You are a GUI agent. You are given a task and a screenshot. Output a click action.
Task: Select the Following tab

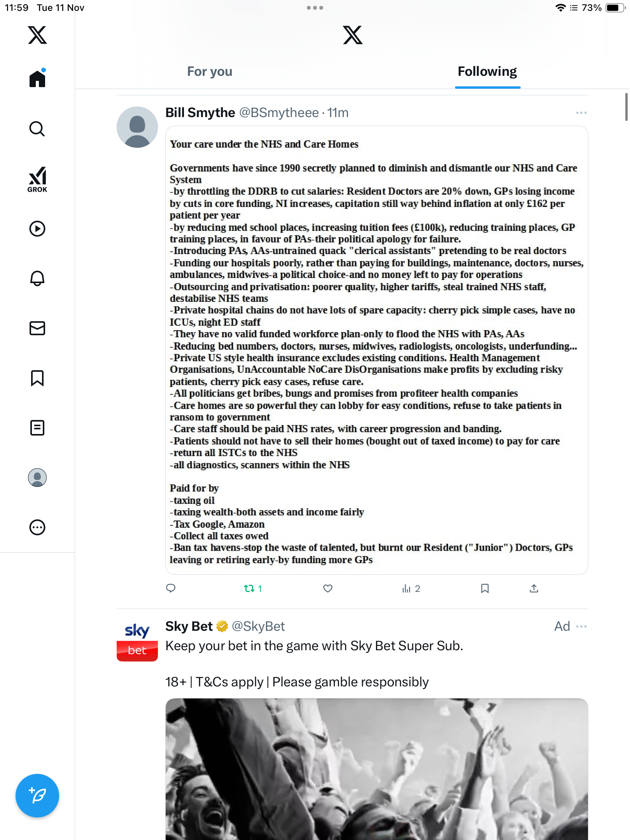(x=487, y=72)
